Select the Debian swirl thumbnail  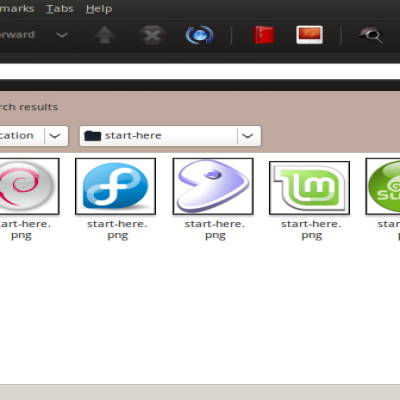click(29, 186)
